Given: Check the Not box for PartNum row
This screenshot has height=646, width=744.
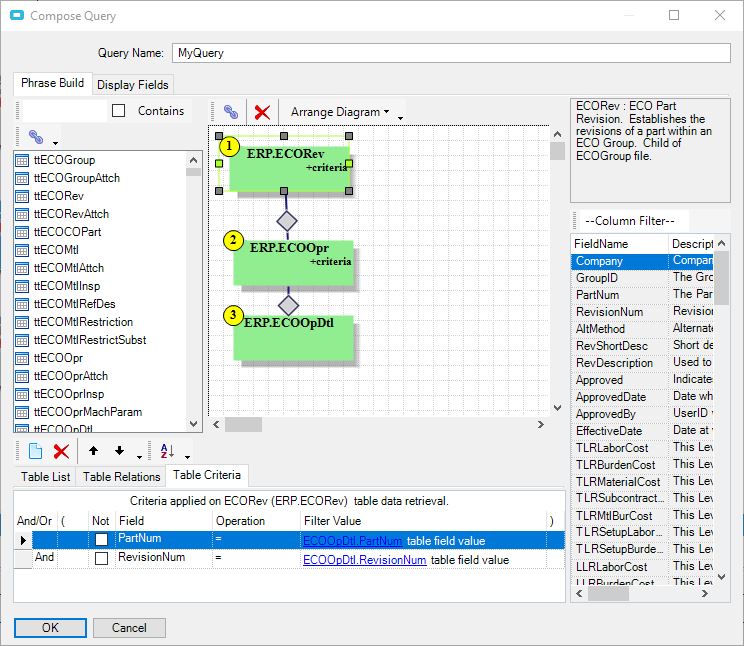Looking at the screenshot, I should 101,540.
